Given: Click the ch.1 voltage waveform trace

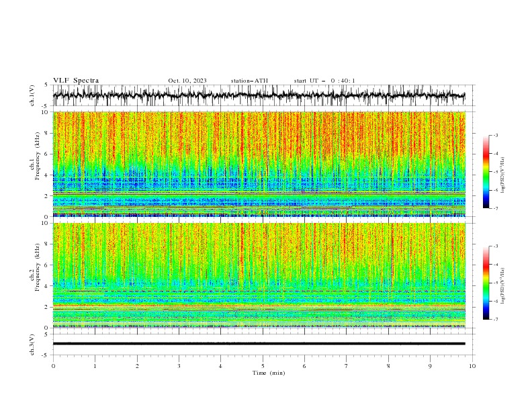Looking at the screenshot, I should tap(259, 95).
